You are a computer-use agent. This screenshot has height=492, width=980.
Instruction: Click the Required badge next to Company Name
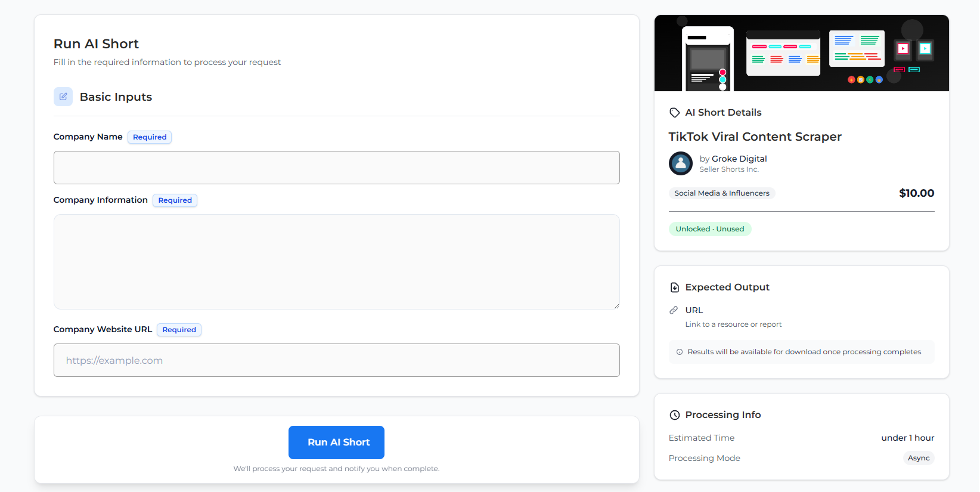coord(150,137)
